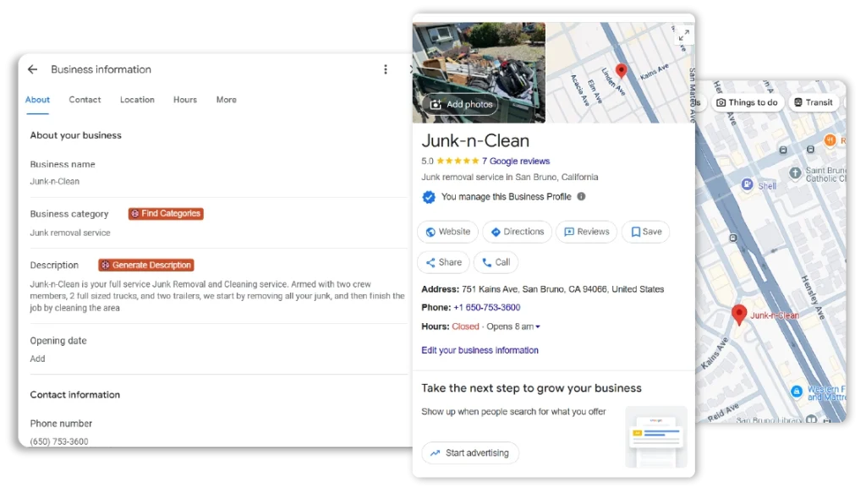
Task: Select the Hours tab
Action: pos(185,100)
